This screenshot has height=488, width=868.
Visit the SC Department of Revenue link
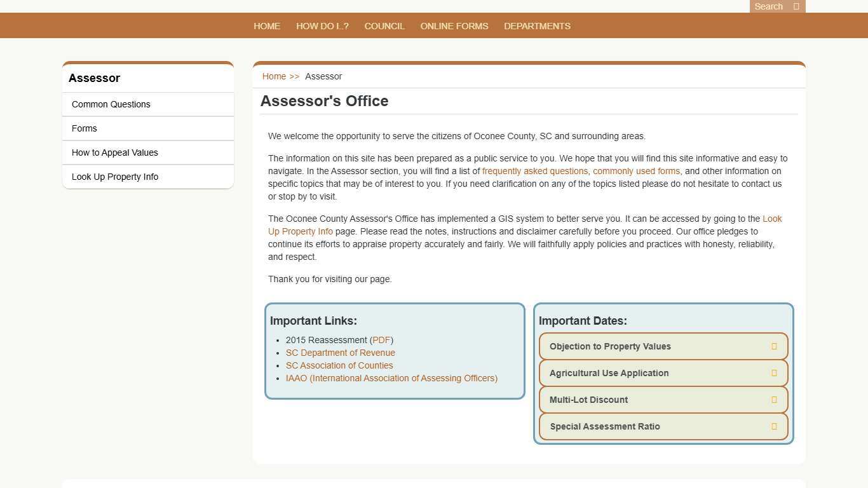[x=341, y=353]
